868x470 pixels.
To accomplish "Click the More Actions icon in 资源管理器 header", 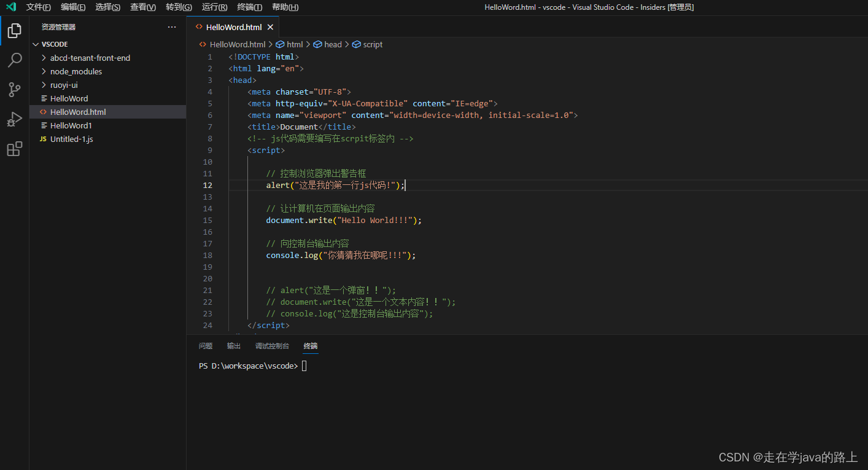I will tap(170, 26).
